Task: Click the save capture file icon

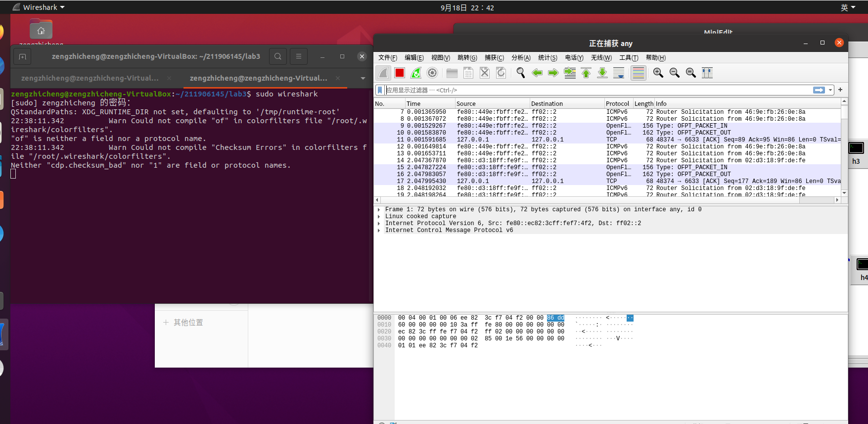Action: pos(468,73)
